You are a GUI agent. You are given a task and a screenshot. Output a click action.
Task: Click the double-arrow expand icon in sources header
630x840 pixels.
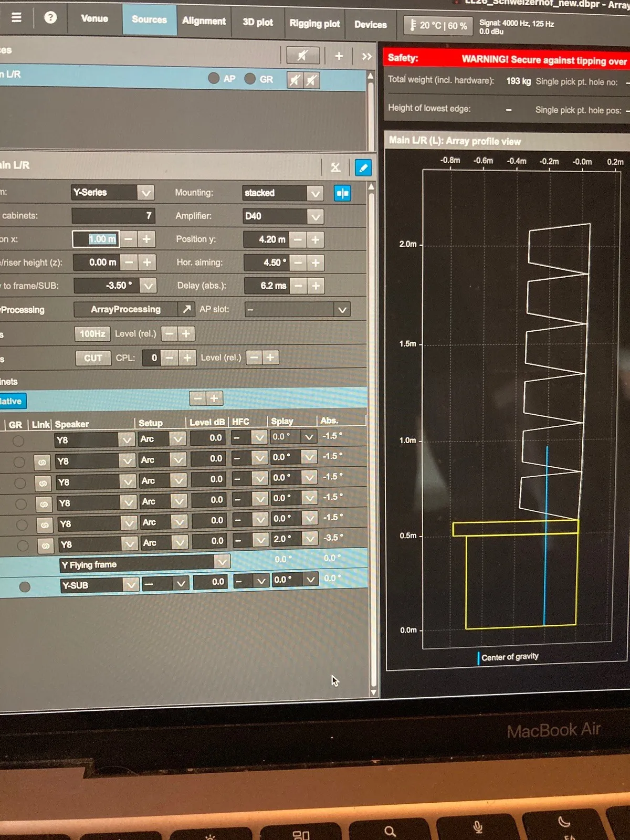click(367, 56)
